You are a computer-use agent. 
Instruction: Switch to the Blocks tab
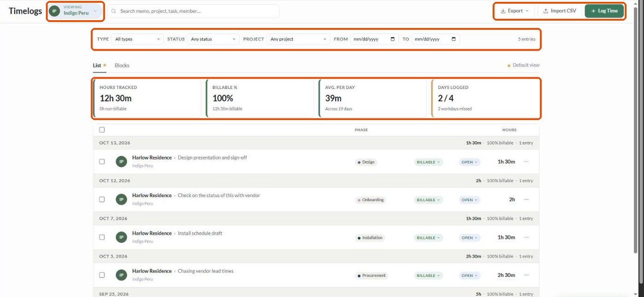pyautogui.click(x=122, y=65)
